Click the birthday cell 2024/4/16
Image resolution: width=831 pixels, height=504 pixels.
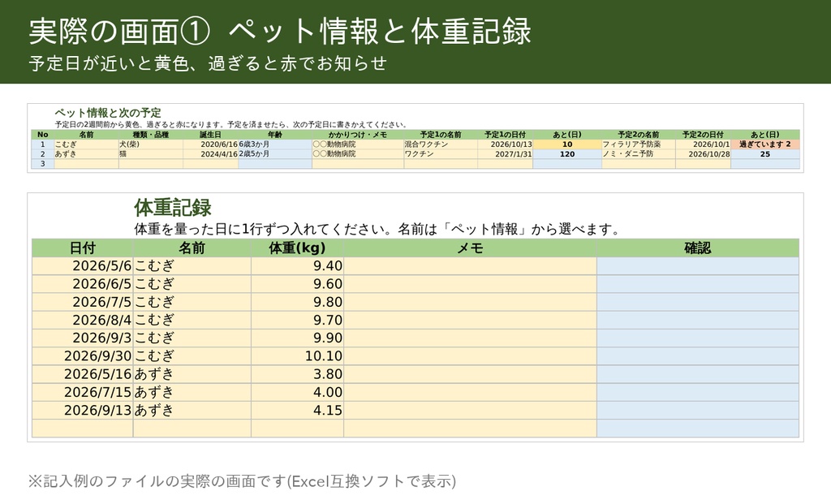210,154
